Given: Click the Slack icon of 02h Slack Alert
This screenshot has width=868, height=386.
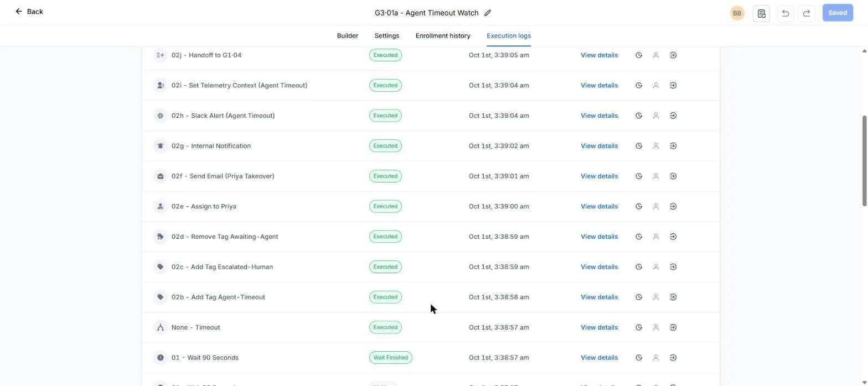Looking at the screenshot, I should pos(160,116).
